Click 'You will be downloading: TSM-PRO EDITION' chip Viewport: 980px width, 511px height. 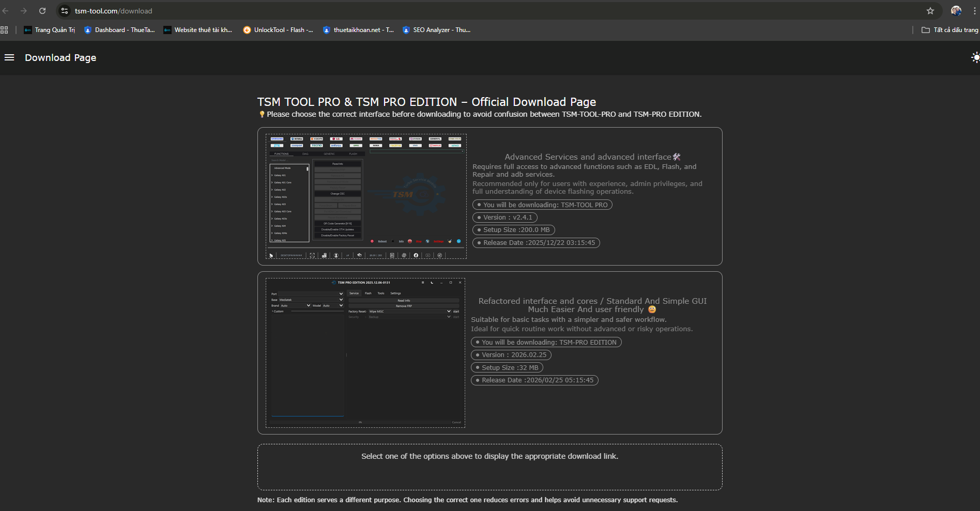click(x=546, y=342)
